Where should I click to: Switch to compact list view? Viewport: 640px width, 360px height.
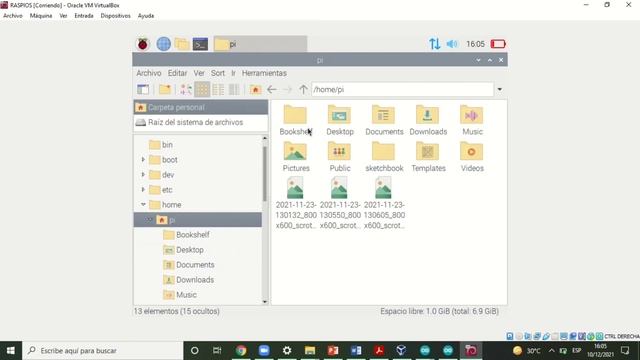(218, 89)
